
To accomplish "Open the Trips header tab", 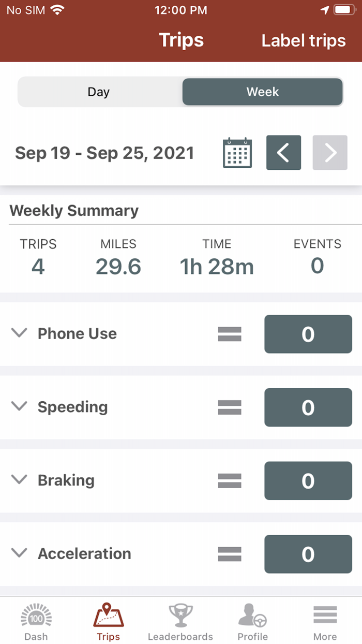I will (x=181, y=40).
